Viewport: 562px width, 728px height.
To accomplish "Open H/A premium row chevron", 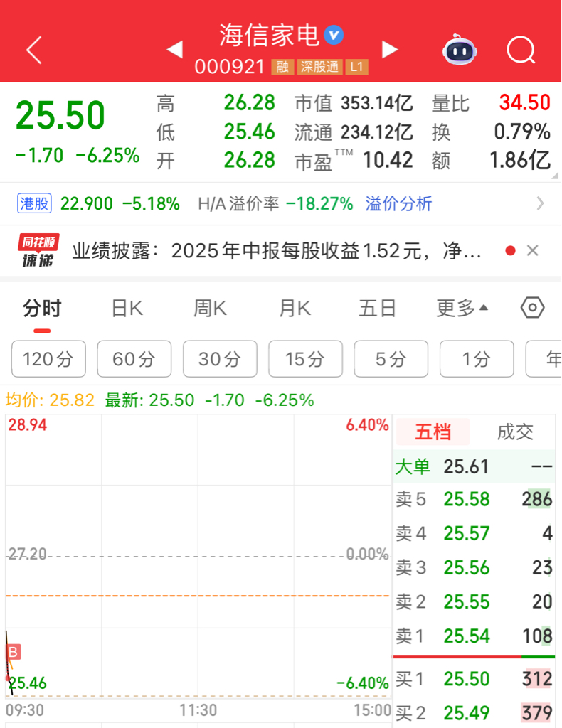I will pyautogui.click(x=540, y=203).
